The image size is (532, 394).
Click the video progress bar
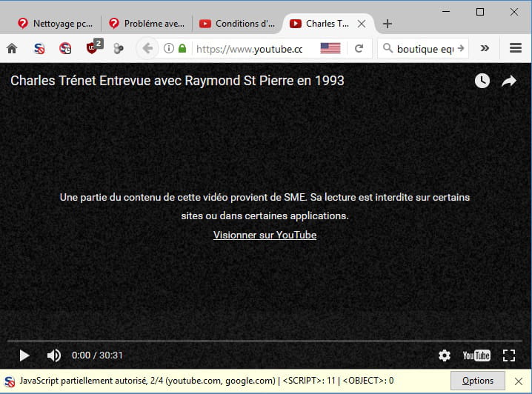coord(265,341)
